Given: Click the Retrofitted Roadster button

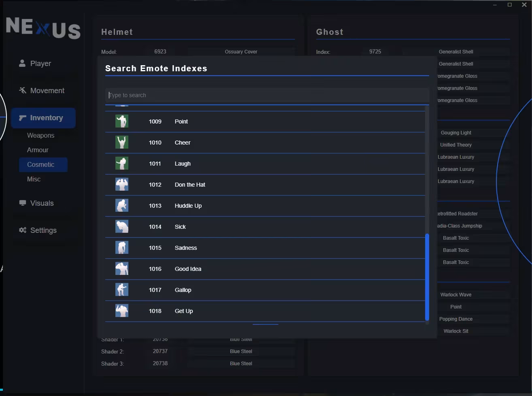Looking at the screenshot, I should pos(458,214).
